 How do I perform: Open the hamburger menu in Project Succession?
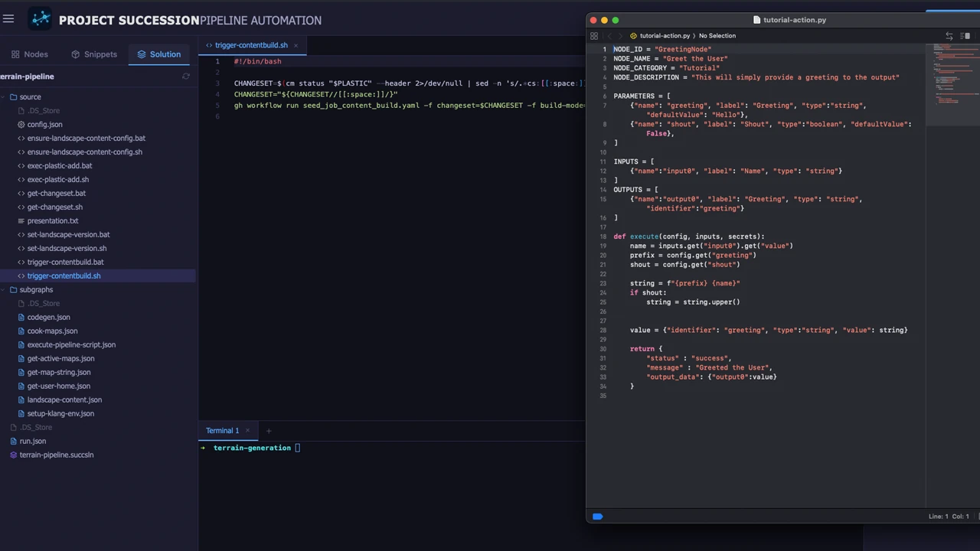(8, 19)
